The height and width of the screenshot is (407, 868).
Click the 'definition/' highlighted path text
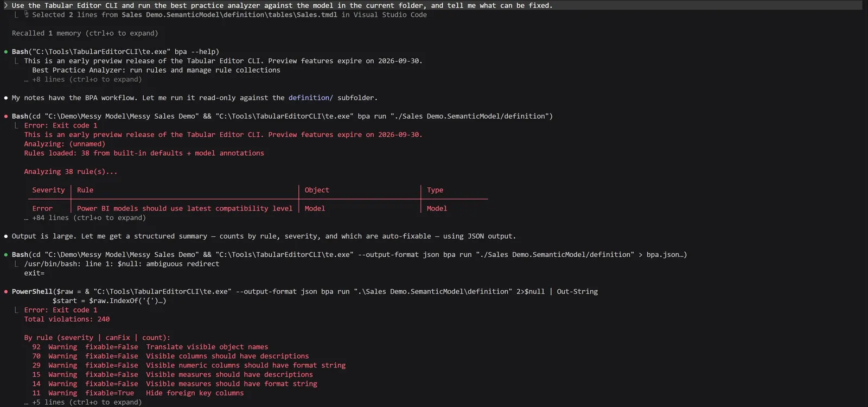point(311,98)
